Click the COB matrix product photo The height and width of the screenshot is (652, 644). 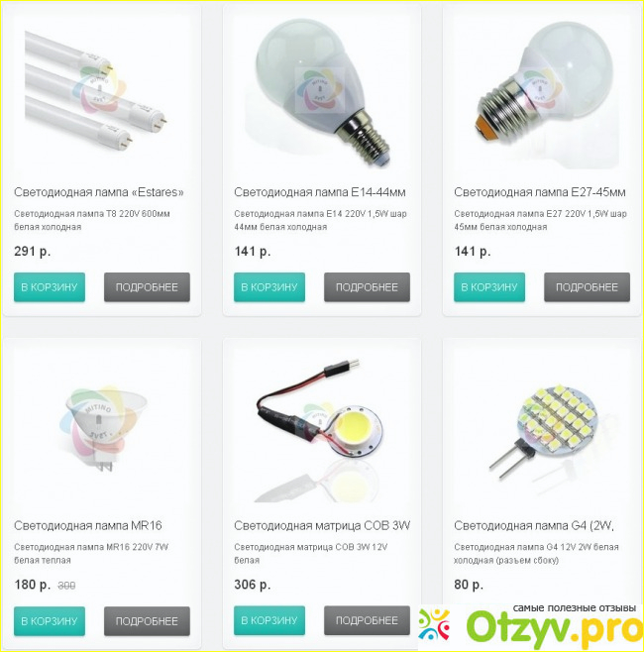pyautogui.click(x=322, y=426)
